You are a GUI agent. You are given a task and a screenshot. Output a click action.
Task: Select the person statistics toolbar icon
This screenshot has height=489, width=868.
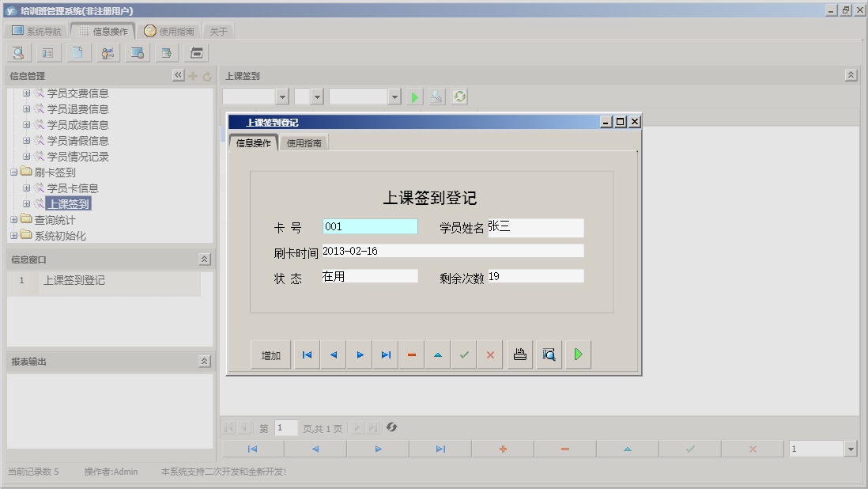tap(107, 52)
